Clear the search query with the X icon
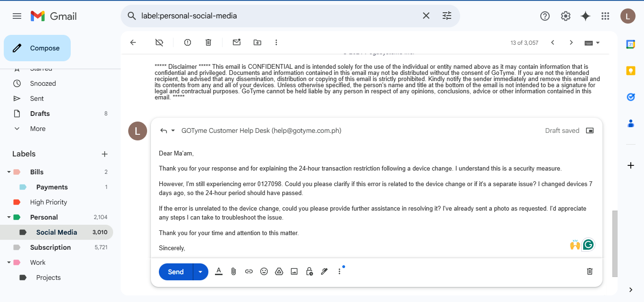The height and width of the screenshot is (302, 644). (426, 16)
